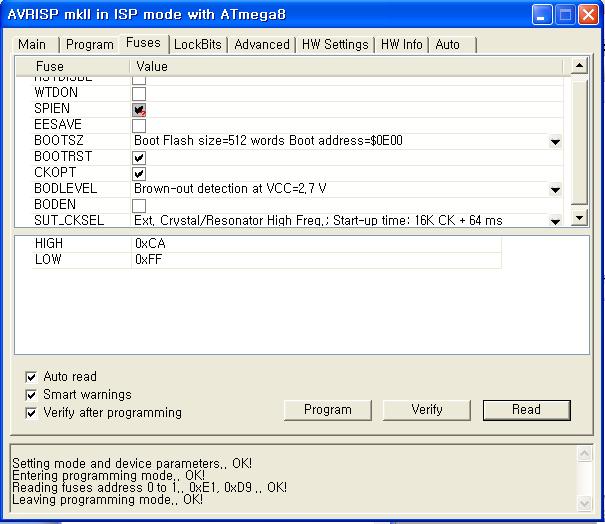The image size is (605, 524).
Task: Click the LOW byte label
Action: tap(48, 259)
